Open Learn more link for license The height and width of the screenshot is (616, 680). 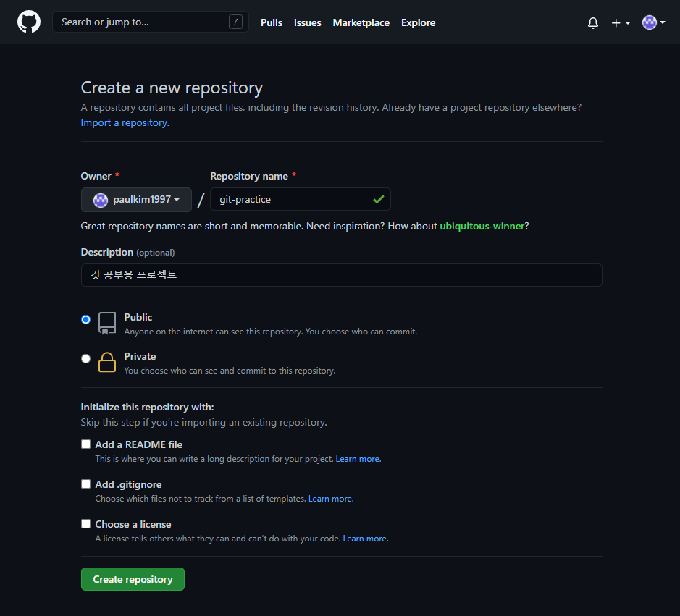[366, 539]
